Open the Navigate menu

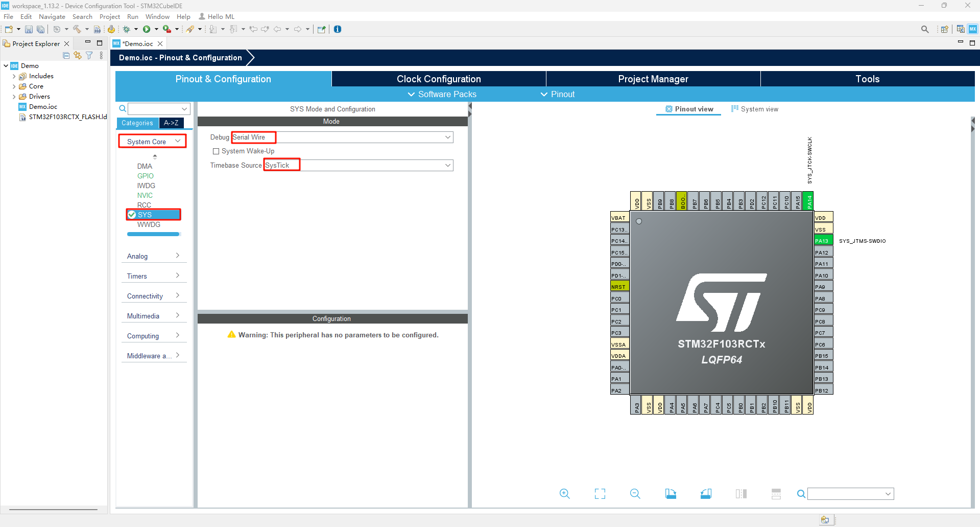(52, 17)
